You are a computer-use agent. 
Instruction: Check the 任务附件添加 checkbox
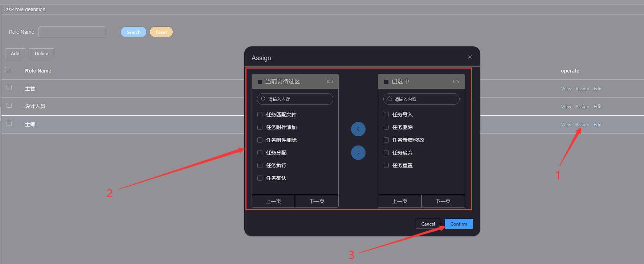(260, 127)
